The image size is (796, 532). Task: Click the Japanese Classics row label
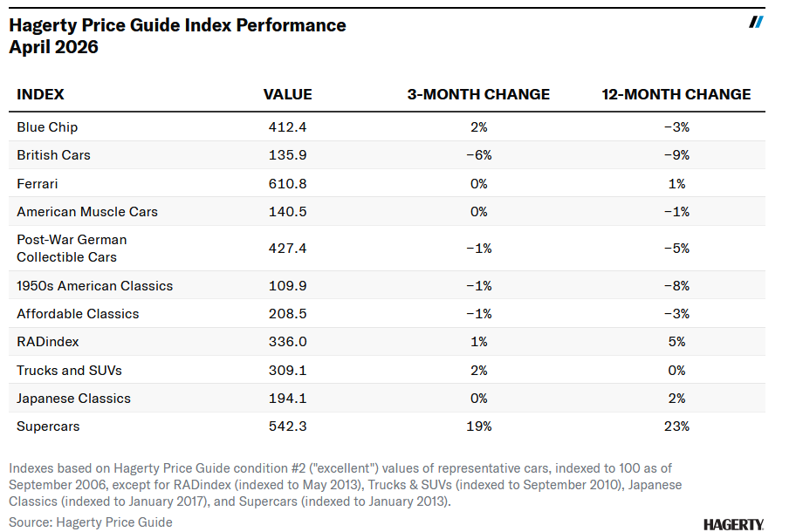(73, 399)
